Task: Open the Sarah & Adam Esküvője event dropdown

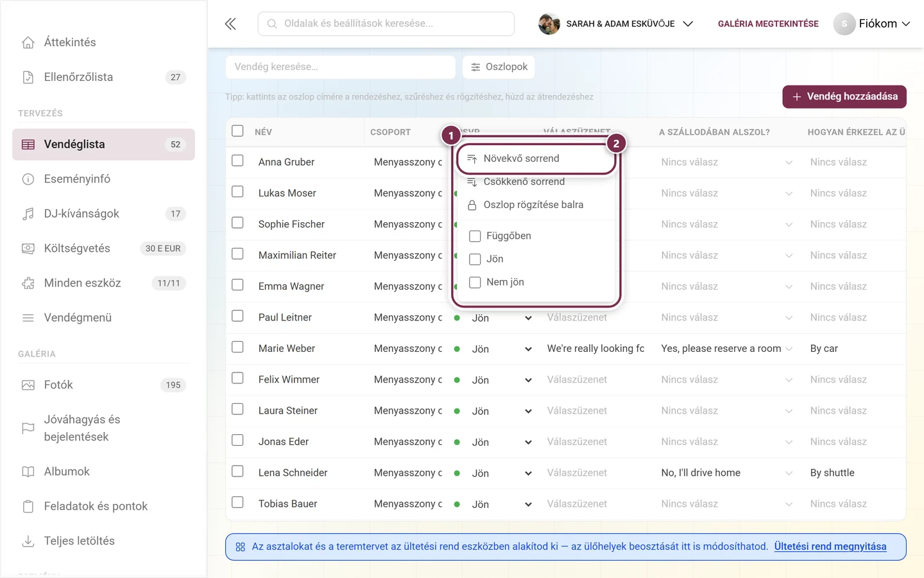Action: (x=616, y=24)
